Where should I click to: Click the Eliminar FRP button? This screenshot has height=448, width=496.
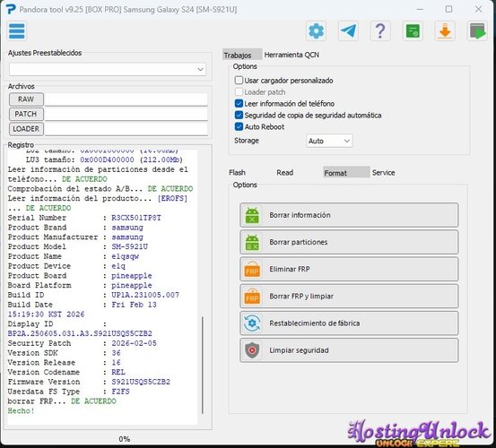coord(349,269)
